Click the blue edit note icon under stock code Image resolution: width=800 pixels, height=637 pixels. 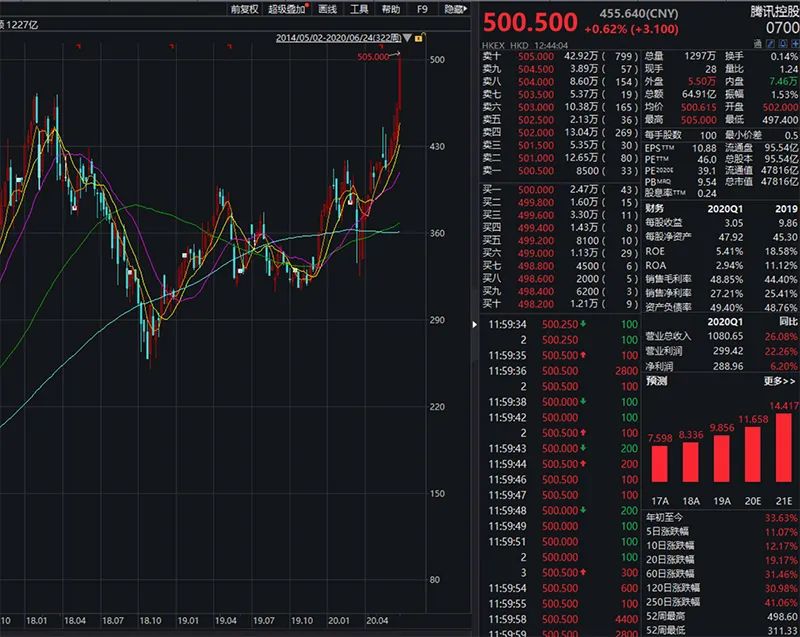pos(770,44)
